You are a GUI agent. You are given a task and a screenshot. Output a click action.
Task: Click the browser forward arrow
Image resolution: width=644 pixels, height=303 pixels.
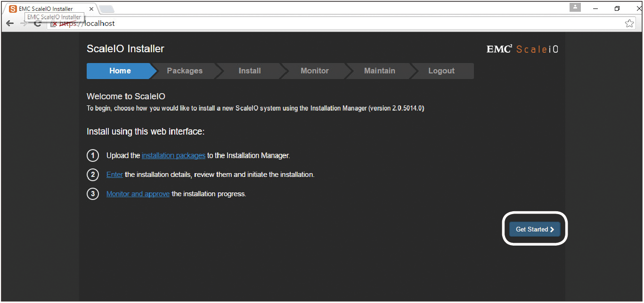point(24,23)
